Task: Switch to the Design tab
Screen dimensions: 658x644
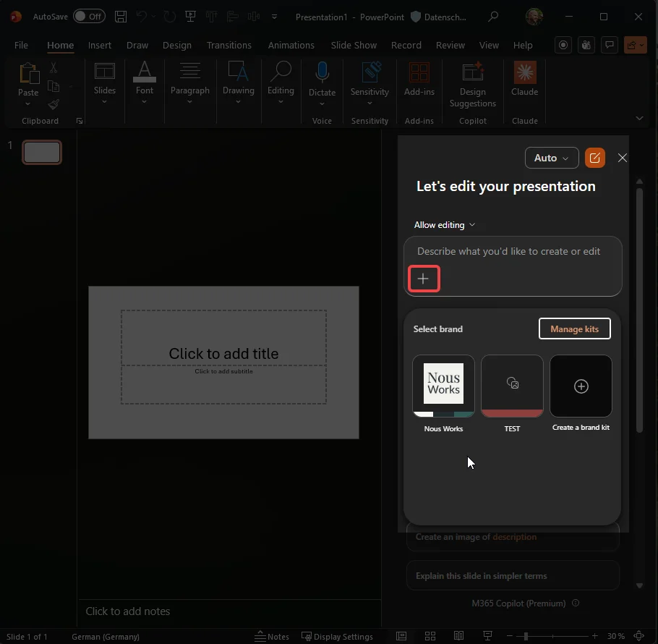Action: [177, 45]
